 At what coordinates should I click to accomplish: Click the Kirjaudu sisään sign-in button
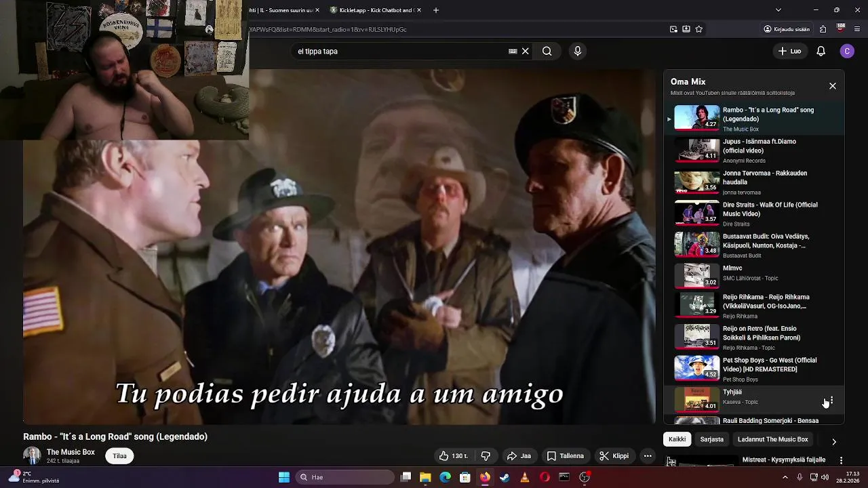[786, 29]
